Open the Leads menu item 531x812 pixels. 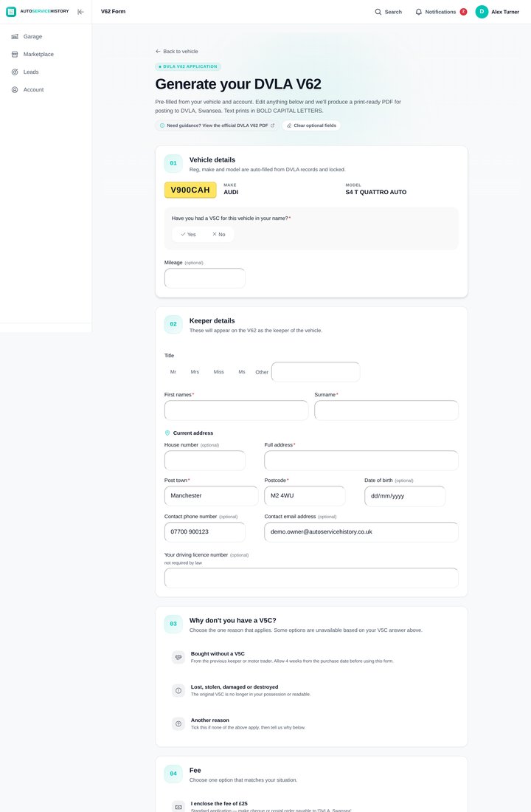click(46, 72)
